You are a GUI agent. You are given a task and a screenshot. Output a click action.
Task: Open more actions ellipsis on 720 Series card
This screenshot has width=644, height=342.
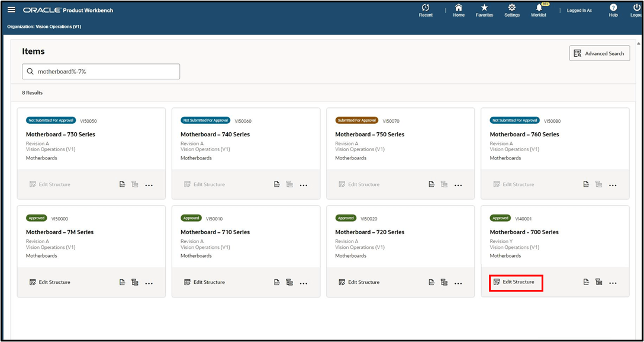click(x=458, y=283)
